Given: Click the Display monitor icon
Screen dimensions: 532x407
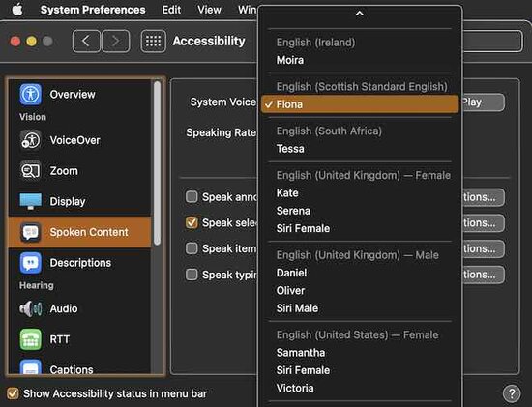Looking at the screenshot, I should pos(31,201).
